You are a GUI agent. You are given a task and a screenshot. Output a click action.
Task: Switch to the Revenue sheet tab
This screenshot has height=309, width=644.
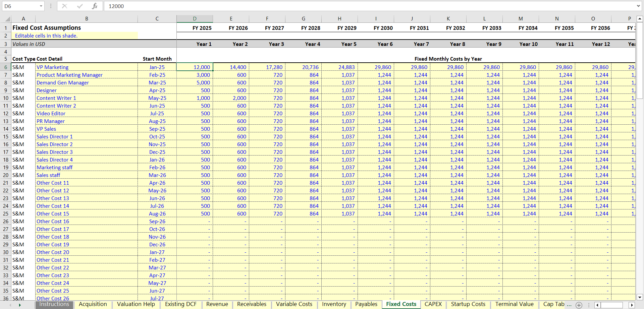click(x=217, y=304)
